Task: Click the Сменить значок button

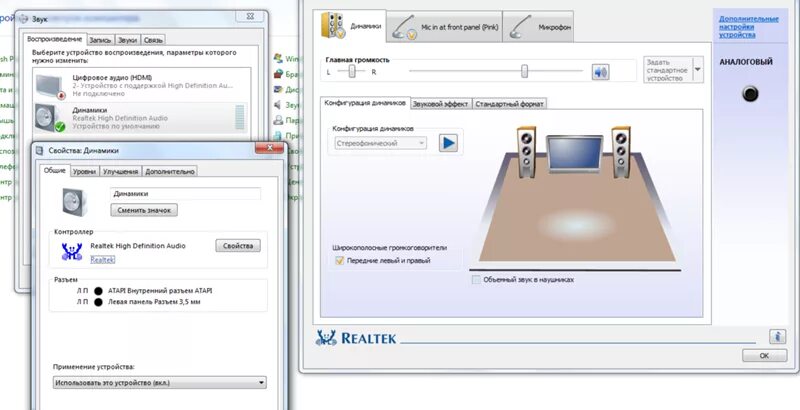Action: pos(144,210)
